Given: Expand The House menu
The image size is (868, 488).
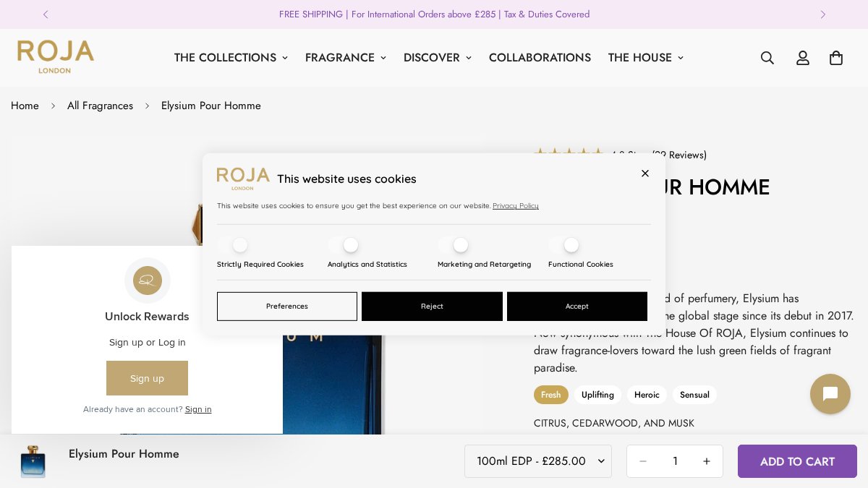Looking at the screenshot, I should pyautogui.click(x=646, y=58).
